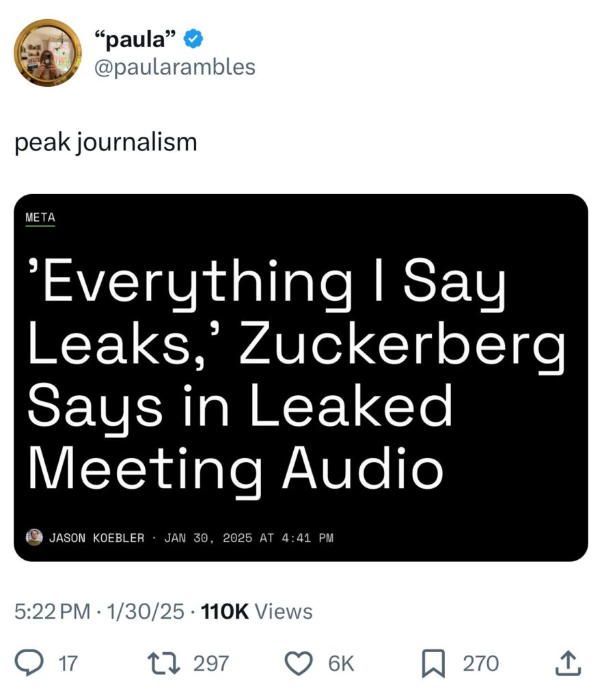Screen dimensions: 602x700
Task: Click the blue verified badge
Action: (x=193, y=40)
